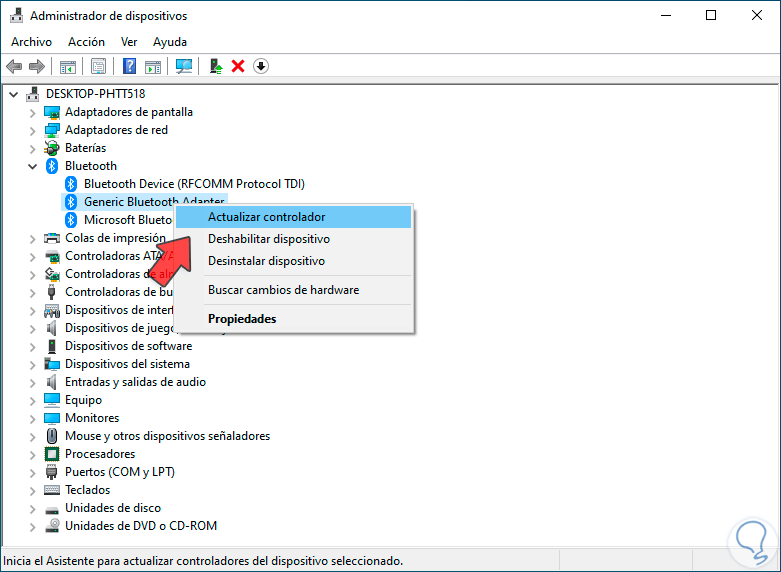
Task: Choose Buscar cambios de hardware
Action: click(x=294, y=289)
